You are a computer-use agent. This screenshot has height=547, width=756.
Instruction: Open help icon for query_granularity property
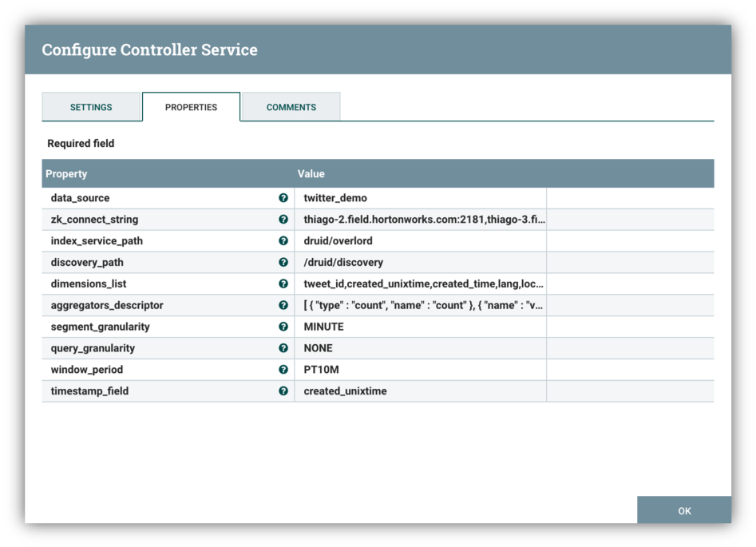pyautogui.click(x=283, y=348)
